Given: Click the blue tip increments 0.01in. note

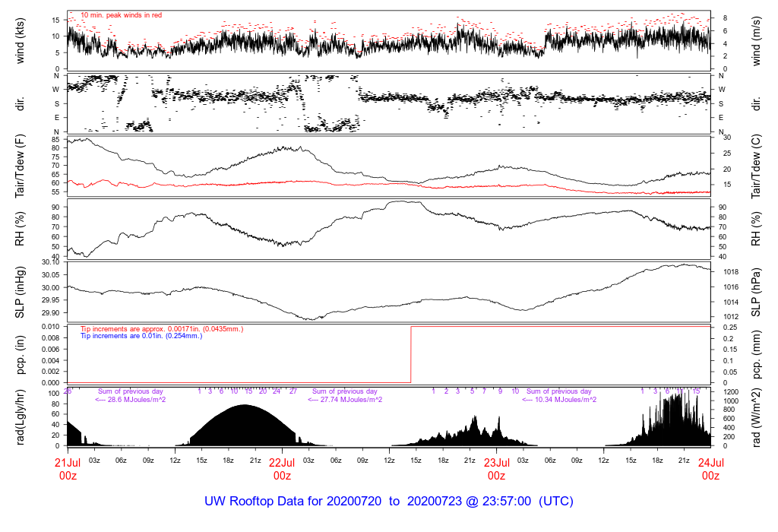Looking at the screenshot, I should (x=141, y=335).
